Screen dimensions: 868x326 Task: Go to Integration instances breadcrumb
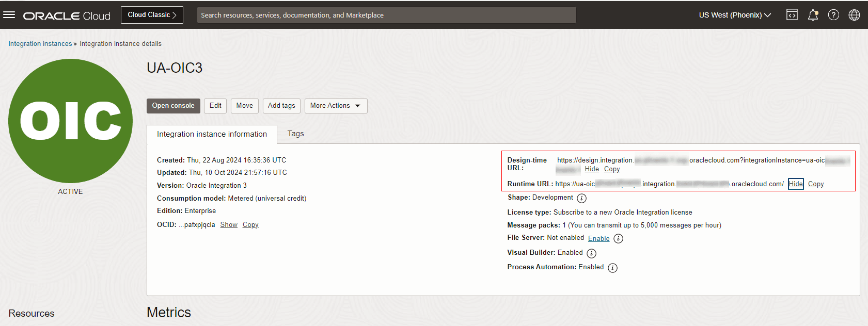pyautogui.click(x=40, y=44)
